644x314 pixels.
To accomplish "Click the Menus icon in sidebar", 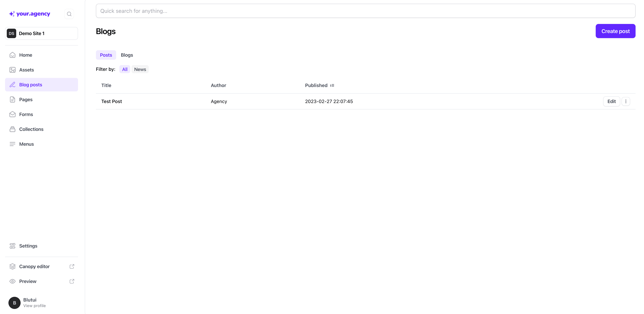I will tap(12, 144).
